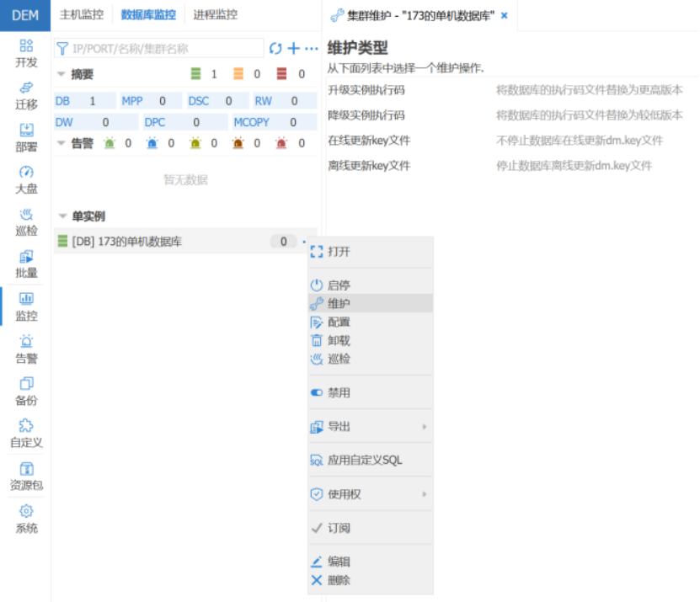Open the 迁移 sidebar section
Screen dimensions: 700x602
coord(26,95)
